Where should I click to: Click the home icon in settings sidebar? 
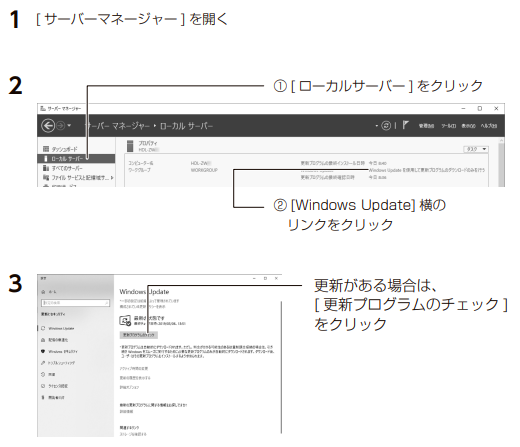tap(43, 292)
